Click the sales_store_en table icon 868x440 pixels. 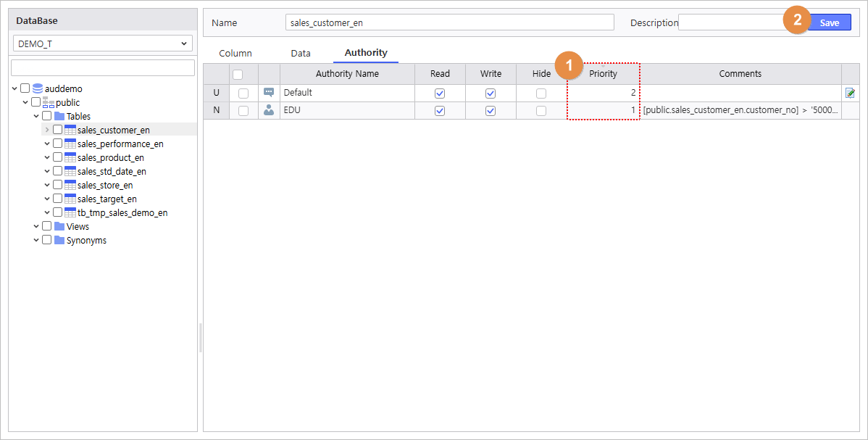70,185
